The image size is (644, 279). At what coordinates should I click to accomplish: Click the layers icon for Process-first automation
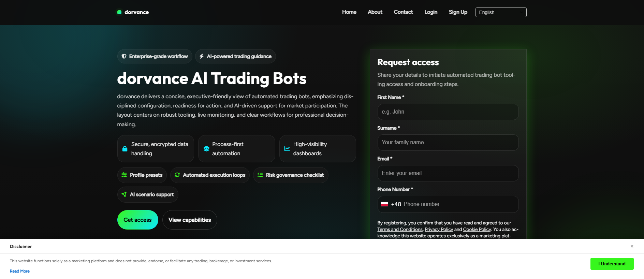point(206,149)
